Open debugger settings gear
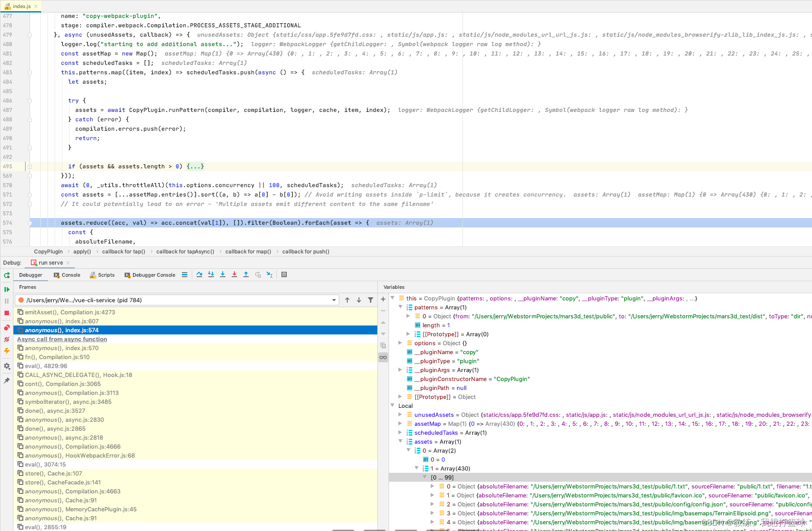Image resolution: width=812 pixels, height=531 pixels. point(7,366)
